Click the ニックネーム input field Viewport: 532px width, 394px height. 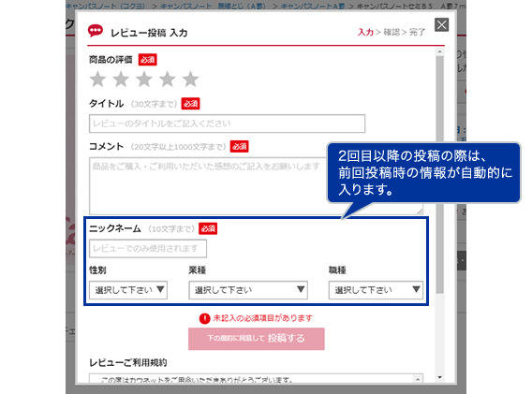click(148, 249)
